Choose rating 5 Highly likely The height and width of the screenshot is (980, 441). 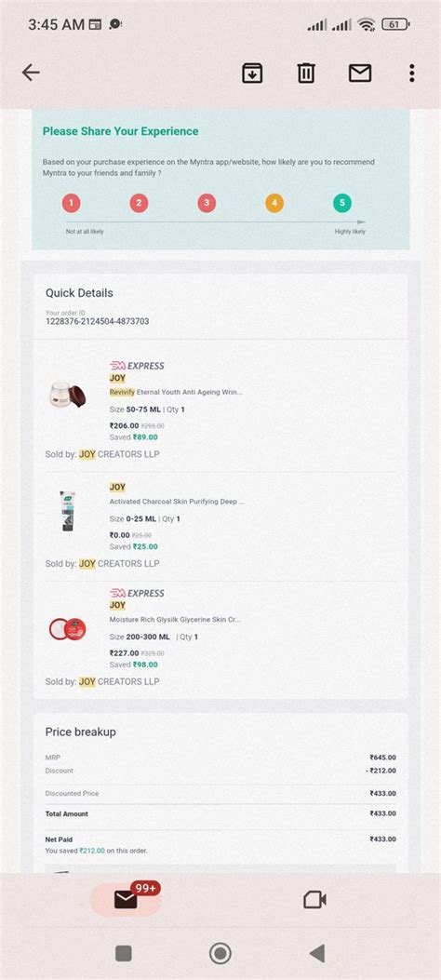click(341, 203)
